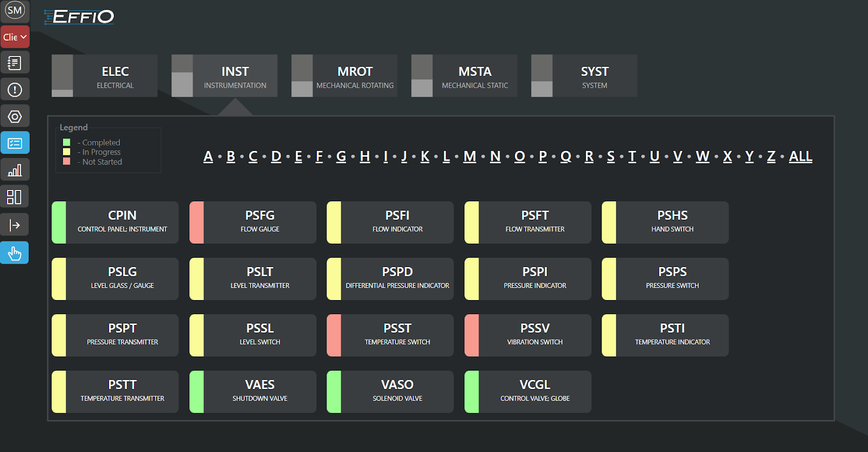Viewport: 868px width, 452px height.
Task: Expand the red Clie dropdown
Action: click(15, 37)
